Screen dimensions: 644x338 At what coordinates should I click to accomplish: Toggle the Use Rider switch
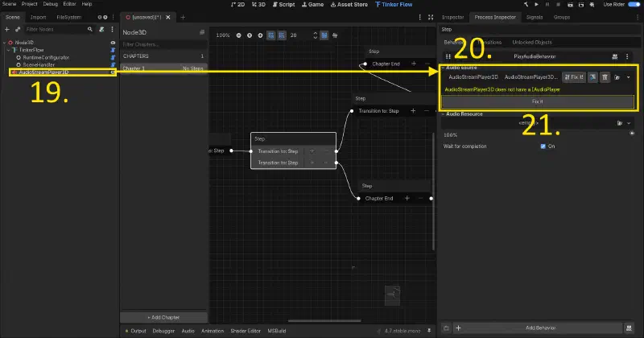(634, 4)
